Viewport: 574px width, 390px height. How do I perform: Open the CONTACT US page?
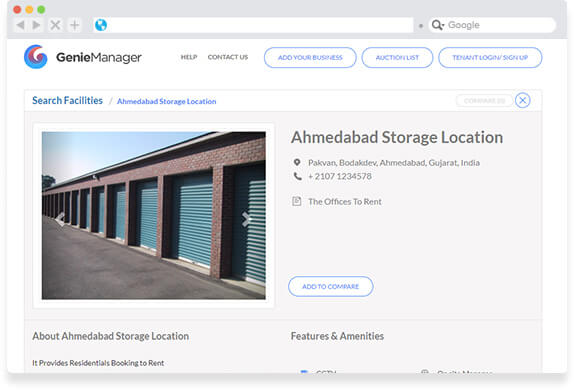pos(228,57)
